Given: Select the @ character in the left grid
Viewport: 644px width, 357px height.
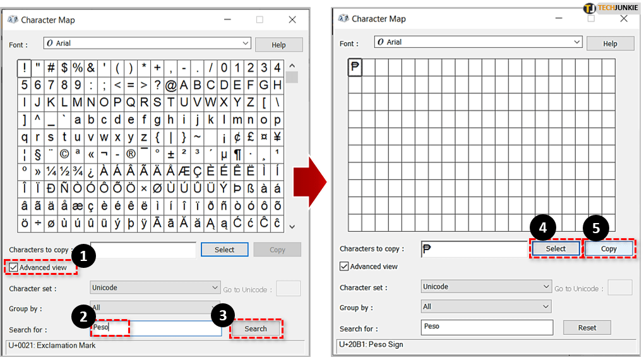Looking at the screenshot, I should coord(170,85).
